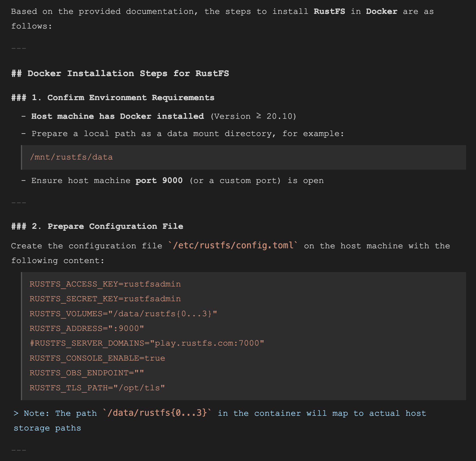
Task: Click the "(Version ≥ 20.10)" text
Action: 253,116
